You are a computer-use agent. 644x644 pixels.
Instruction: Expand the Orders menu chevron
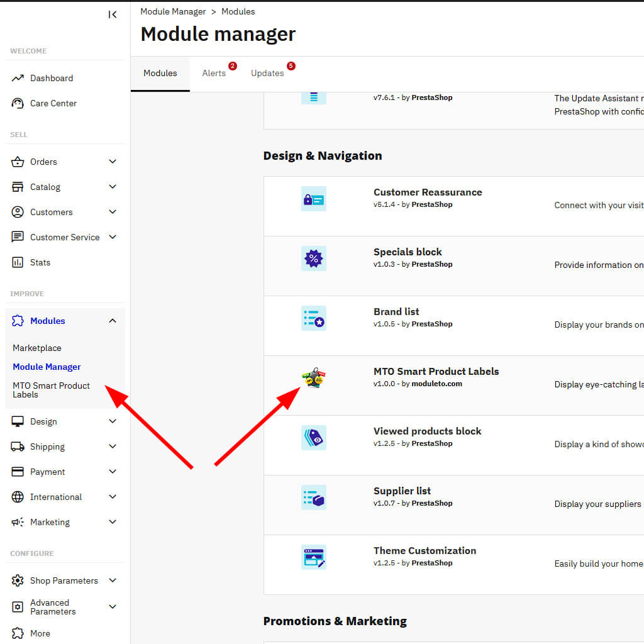[x=113, y=162]
